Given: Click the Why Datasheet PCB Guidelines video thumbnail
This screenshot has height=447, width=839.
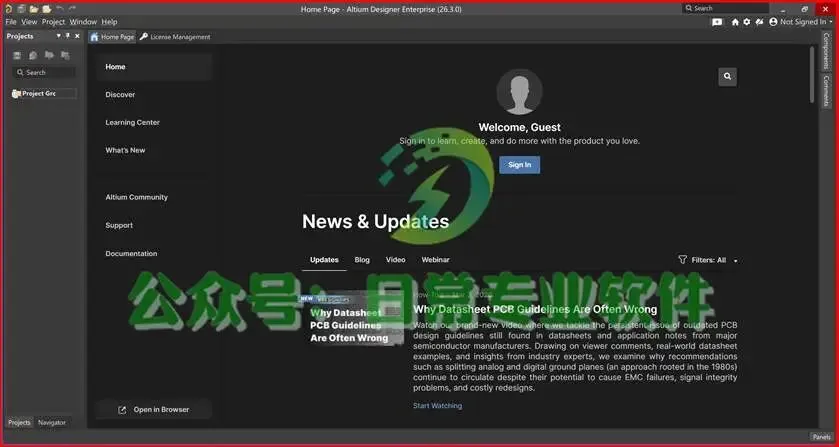Looking at the screenshot, I should click(x=351, y=319).
